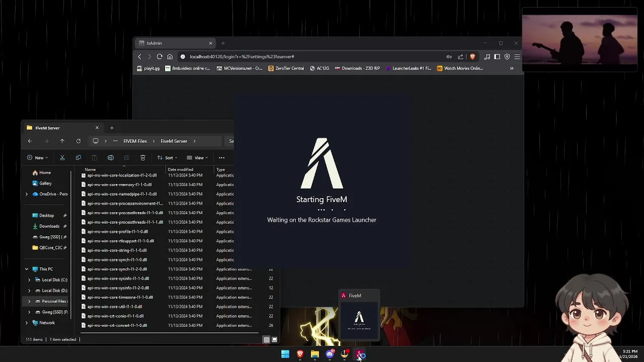The height and width of the screenshot is (362, 644).
Task: Reload the txAdmin page
Action: (159, 57)
